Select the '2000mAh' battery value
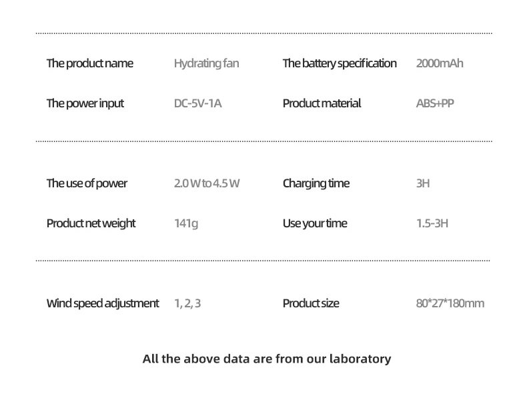The image size is (527, 420). coord(440,63)
